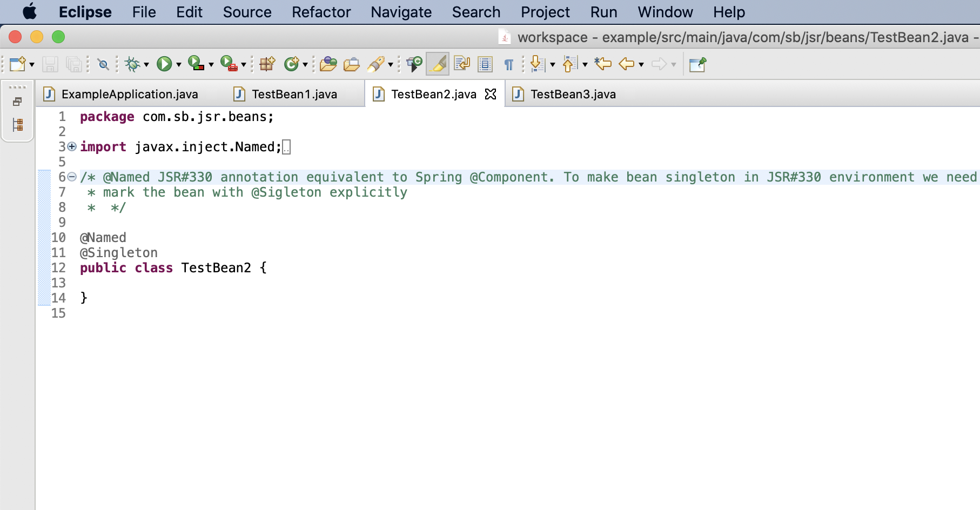
Task: Click the Save (floppy disk) toolbar icon
Action: 50,64
